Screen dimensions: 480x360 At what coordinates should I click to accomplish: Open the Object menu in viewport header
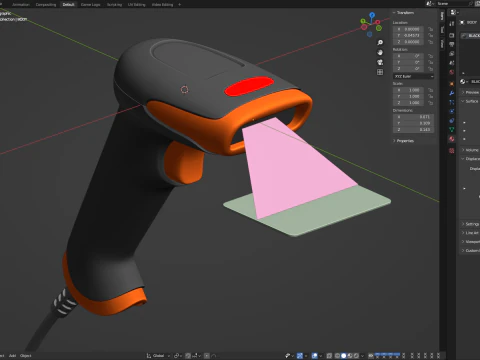pyautogui.click(x=26, y=356)
